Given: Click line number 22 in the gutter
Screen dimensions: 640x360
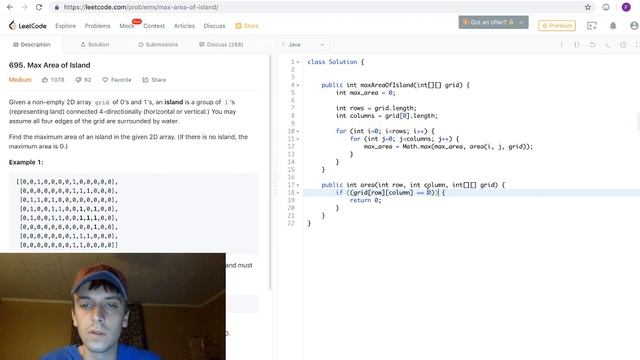Looking at the screenshot, I should click(291, 223).
